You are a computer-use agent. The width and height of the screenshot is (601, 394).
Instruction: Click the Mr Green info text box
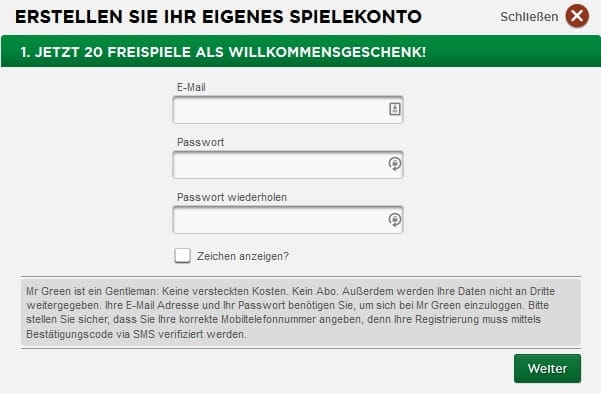tap(301, 312)
